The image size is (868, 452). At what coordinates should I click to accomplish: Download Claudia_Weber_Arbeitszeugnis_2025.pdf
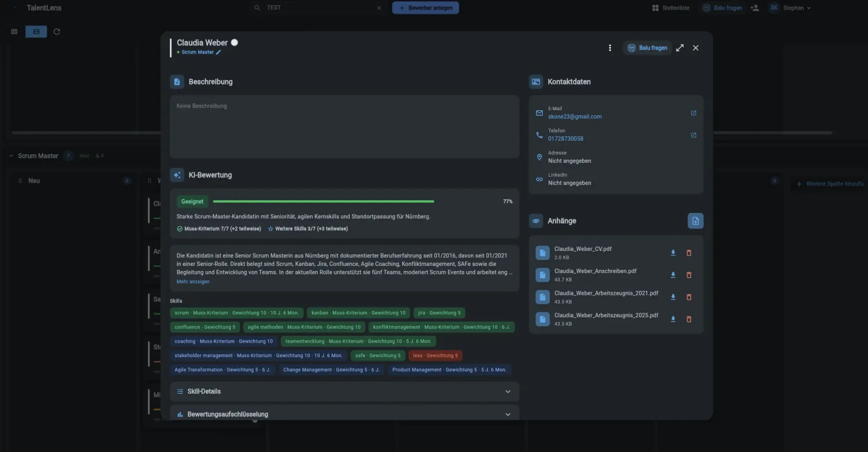673,319
